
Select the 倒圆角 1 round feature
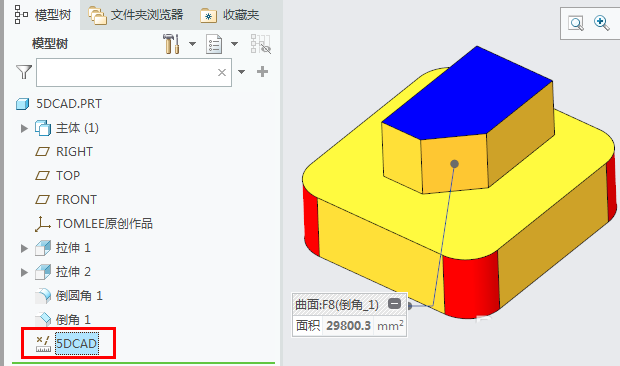(x=79, y=296)
